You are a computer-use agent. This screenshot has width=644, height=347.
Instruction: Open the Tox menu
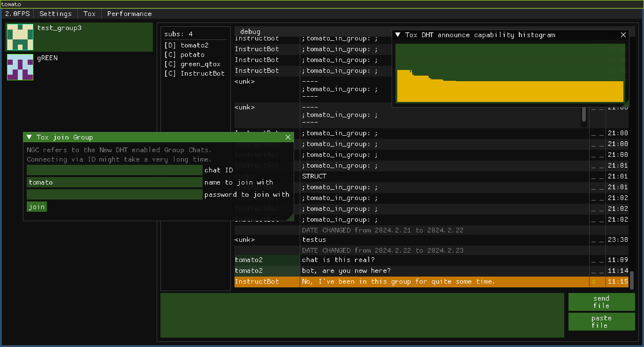89,14
